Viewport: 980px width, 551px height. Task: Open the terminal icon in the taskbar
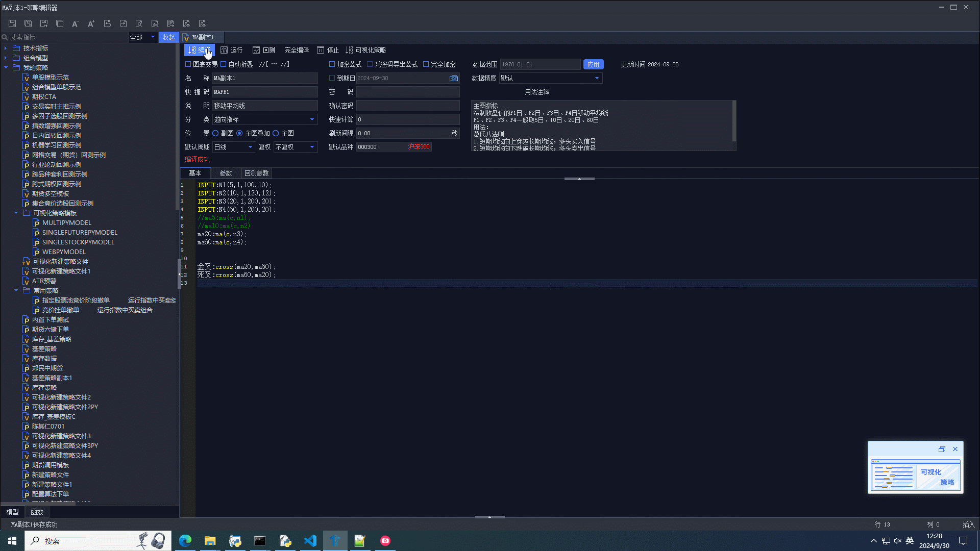coord(260,541)
